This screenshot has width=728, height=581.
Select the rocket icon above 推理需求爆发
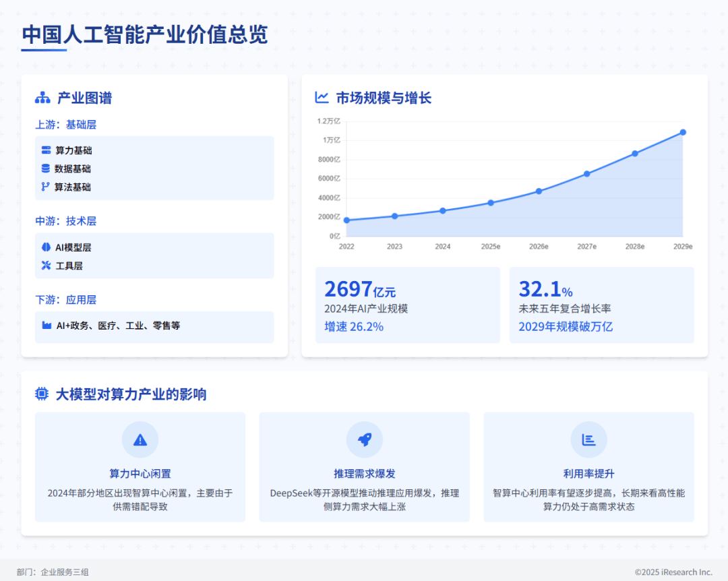pos(364,440)
